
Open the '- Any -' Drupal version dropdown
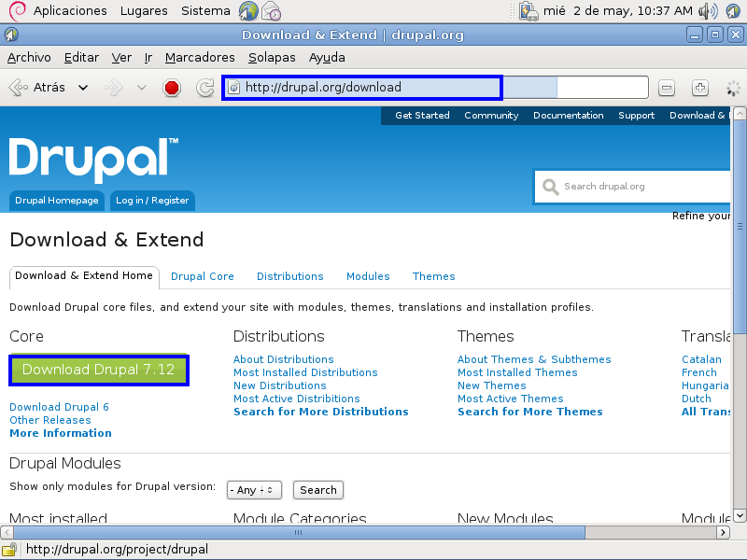[253, 489]
